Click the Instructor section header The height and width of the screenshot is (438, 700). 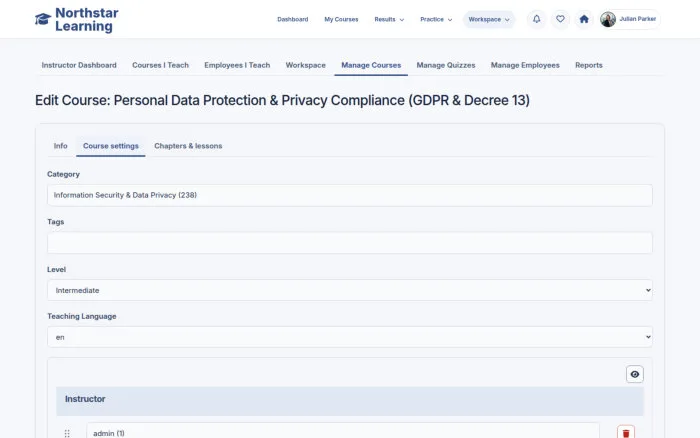[x=350, y=401]
